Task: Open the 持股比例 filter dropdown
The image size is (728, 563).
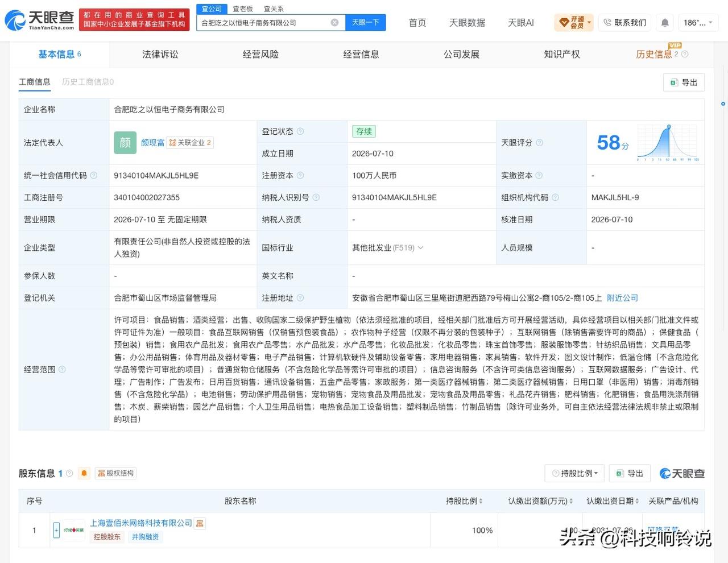Action: tap(575, 473)
